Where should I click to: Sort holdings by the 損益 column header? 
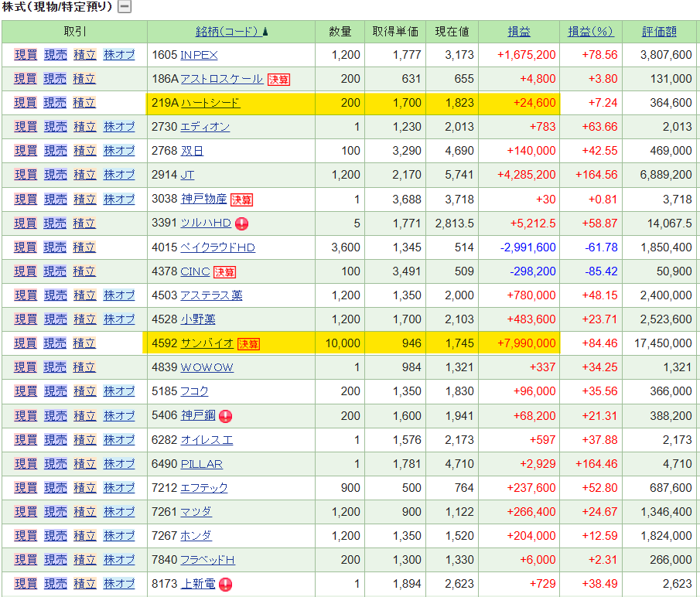519,32
